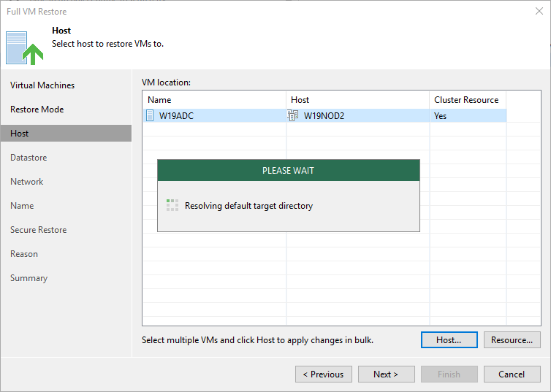Close the Full VM Restore dialog

click(539, 11)
